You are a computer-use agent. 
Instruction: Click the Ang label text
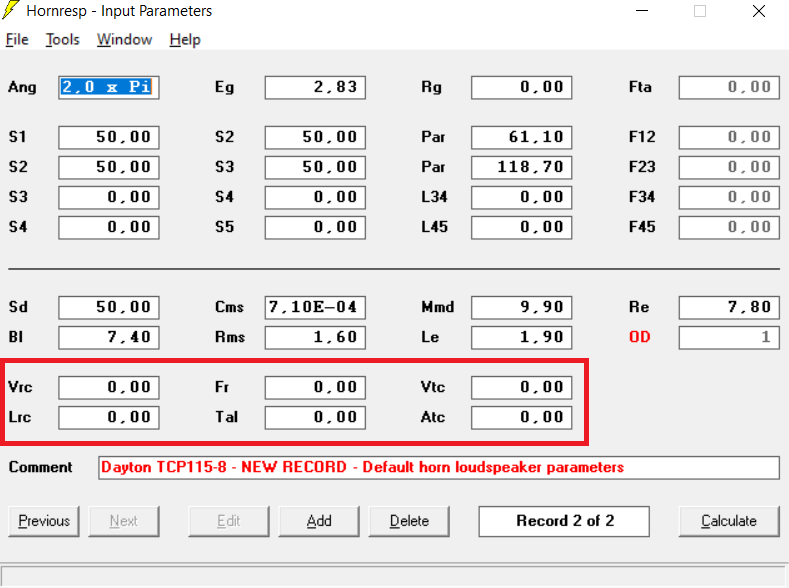click(22, 88)
